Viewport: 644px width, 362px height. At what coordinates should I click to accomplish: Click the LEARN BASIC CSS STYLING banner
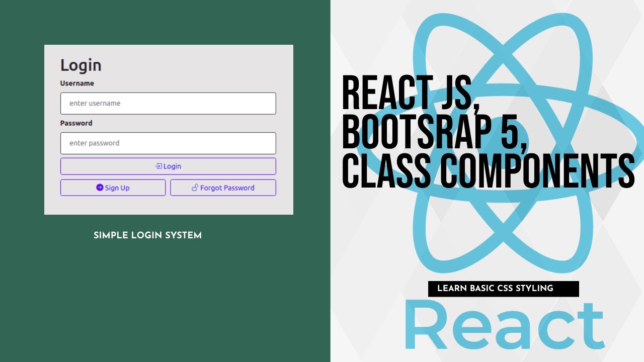[504, 289]
